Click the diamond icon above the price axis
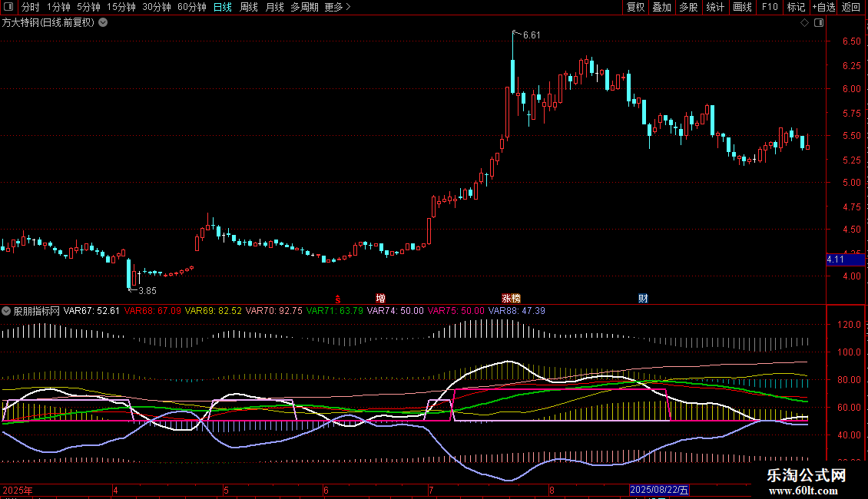This screenshot has height=499, width=868. tap(804, 23)
